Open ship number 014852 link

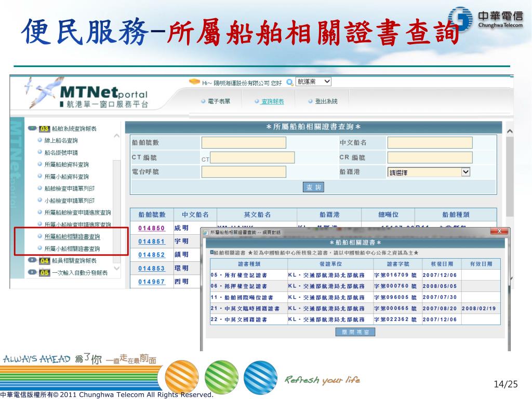pos(151,255)
